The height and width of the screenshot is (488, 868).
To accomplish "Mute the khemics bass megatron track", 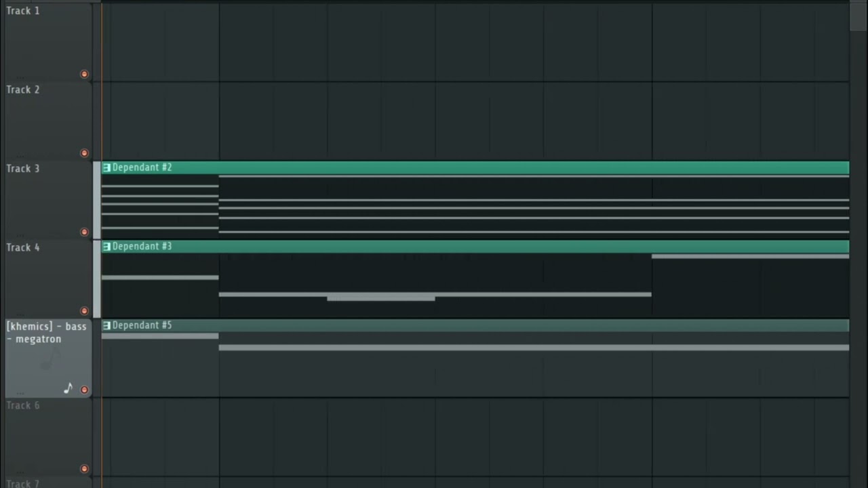I will (x=84, y=390).
